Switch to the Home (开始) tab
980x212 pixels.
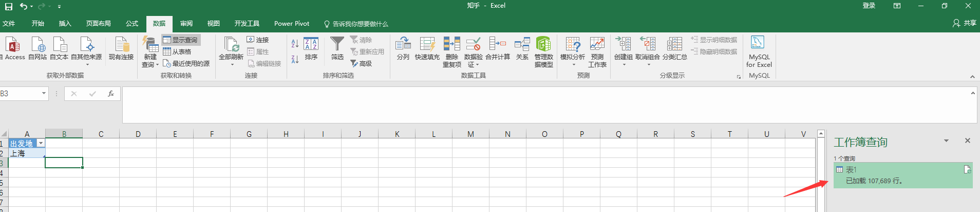pos(38,24)
